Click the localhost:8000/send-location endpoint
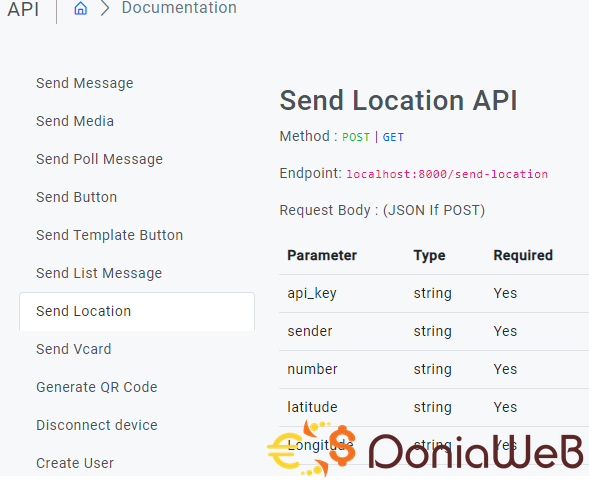589x481 pixels. (447, 174)
